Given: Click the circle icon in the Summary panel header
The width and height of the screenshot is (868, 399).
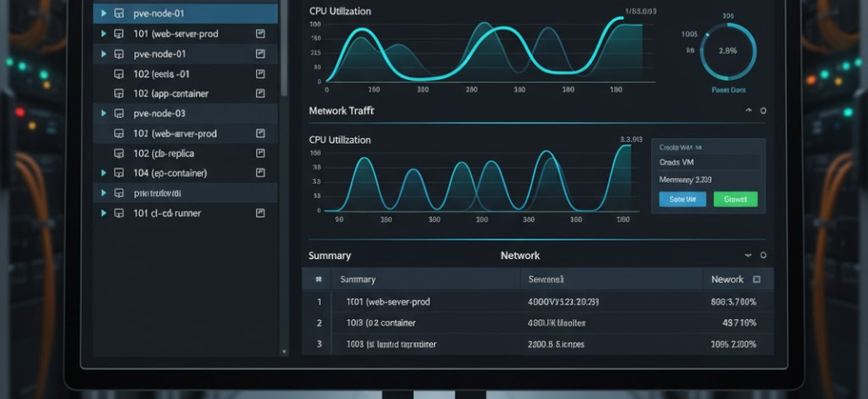Looking at the screenshot, I should pyautogui.click(x=763, y=255).
